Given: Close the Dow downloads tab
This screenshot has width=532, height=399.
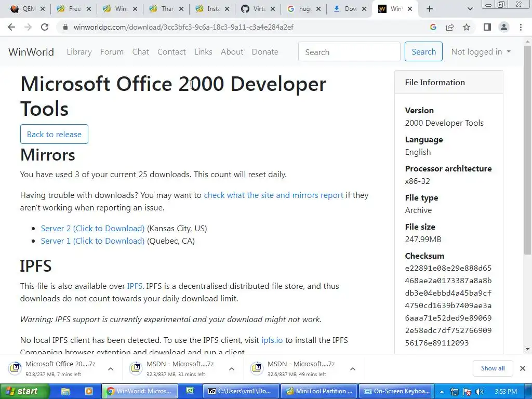Looking at the screenshot, I should click(364, 9).
